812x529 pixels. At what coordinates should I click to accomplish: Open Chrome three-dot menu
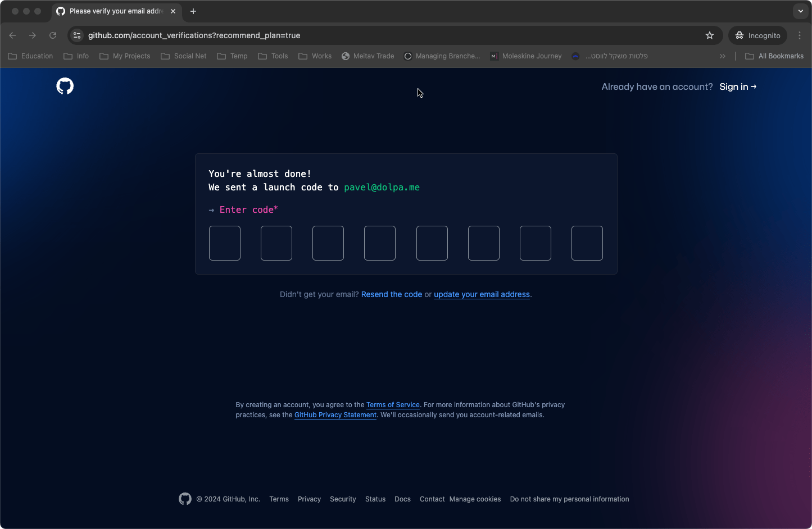point(800,35)
